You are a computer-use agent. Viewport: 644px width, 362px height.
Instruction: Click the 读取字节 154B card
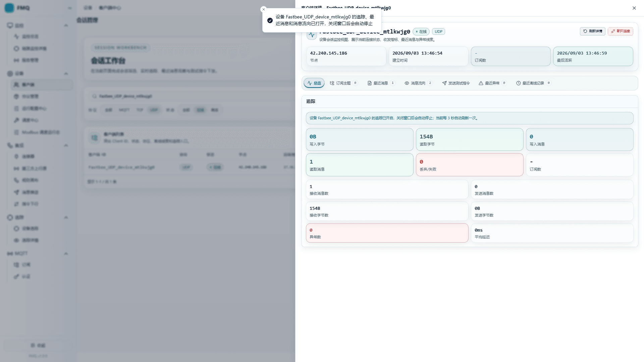[x=470, y=139]
